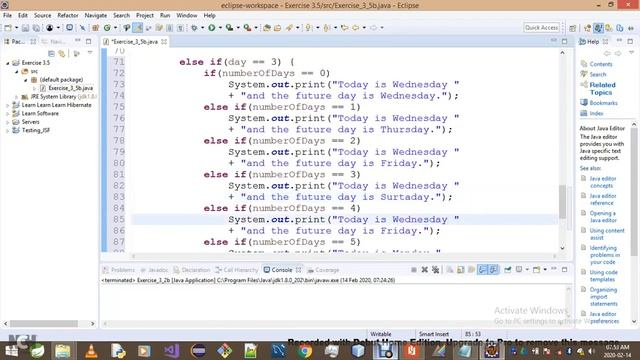Click Package Explorer horizontal scrollbar
Image resolution: width=640 pixels, height=360 pixels.
click(44, 323)
